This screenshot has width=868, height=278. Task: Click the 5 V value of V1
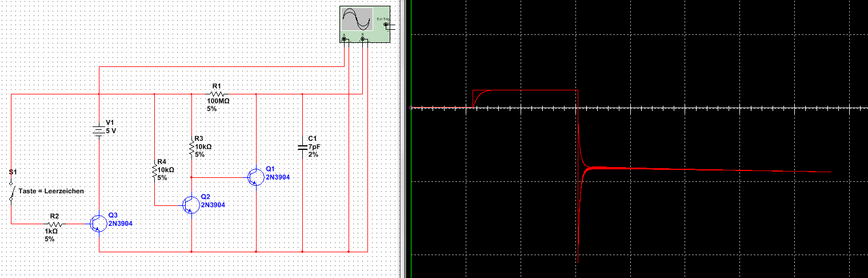[x=111, y=130]
